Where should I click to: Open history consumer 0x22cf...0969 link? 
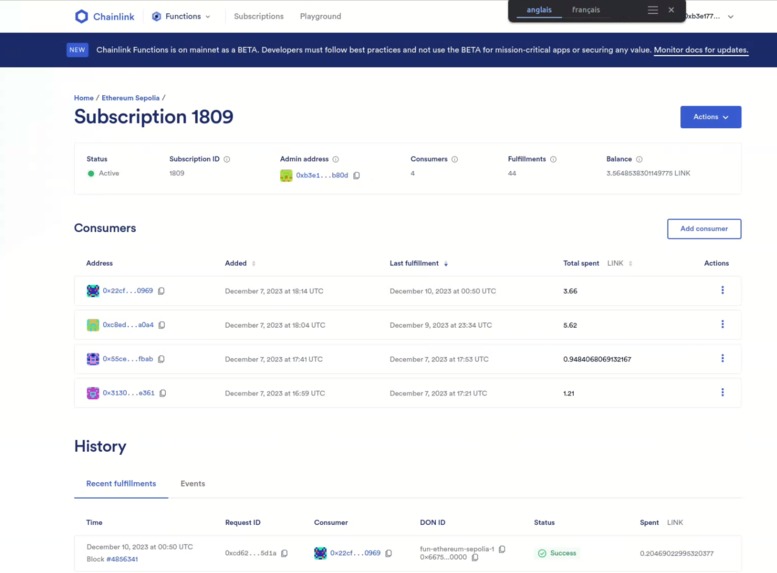coord(355,553)
